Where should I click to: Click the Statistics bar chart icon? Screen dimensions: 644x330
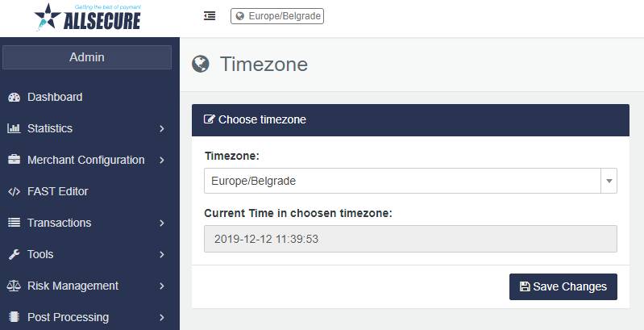[14, 128]
